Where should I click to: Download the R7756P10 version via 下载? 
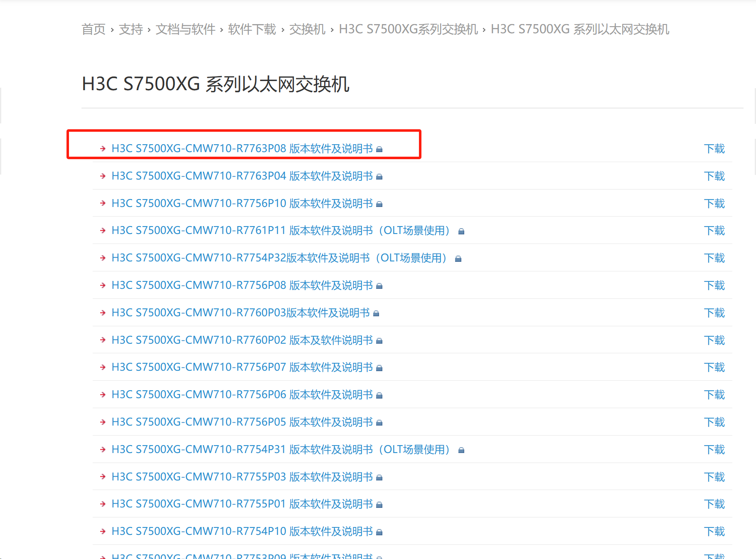[714, 203]
